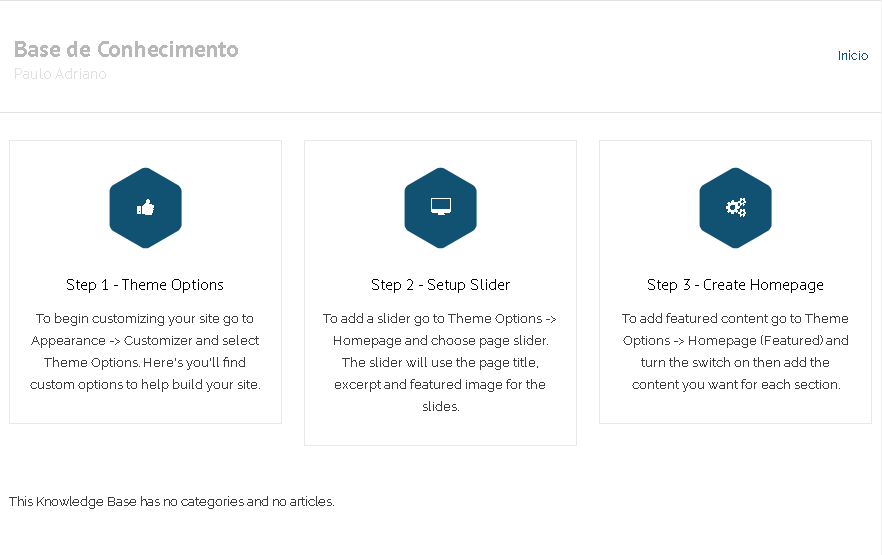Click the header area beside site title
Viewport: 882px width, 555px height.
(x=534, y=56)
